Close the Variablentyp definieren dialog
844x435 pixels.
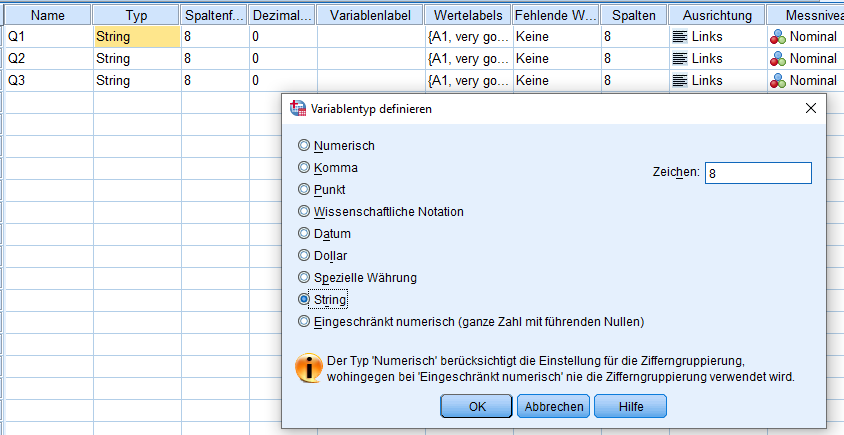[811, 109]
